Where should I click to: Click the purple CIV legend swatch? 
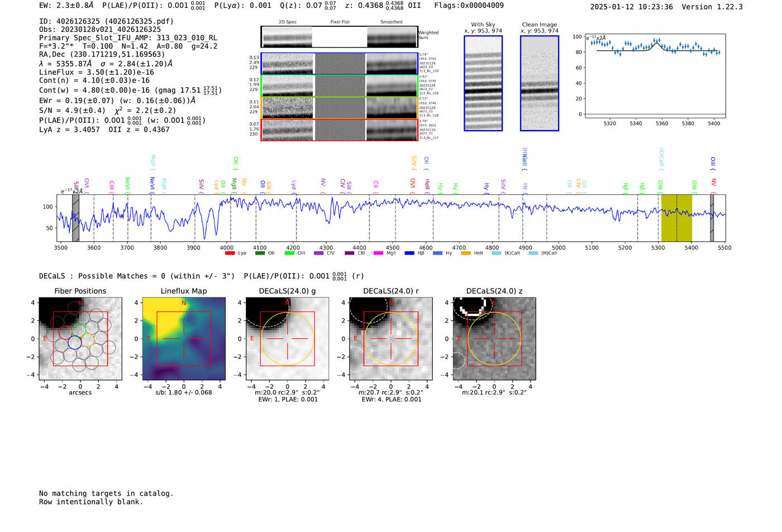319,253
